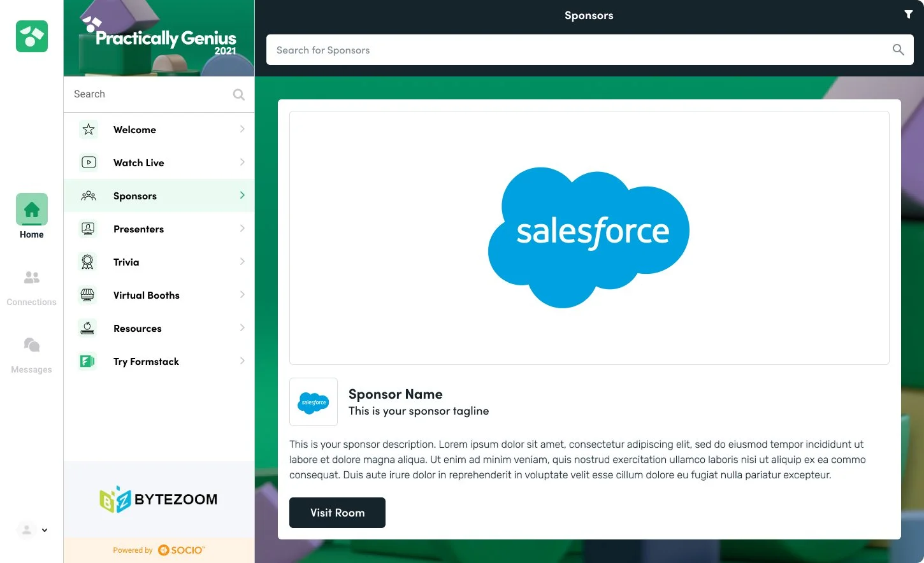
Task: Click the Sponsor Name heading
Action: point(395,394)
